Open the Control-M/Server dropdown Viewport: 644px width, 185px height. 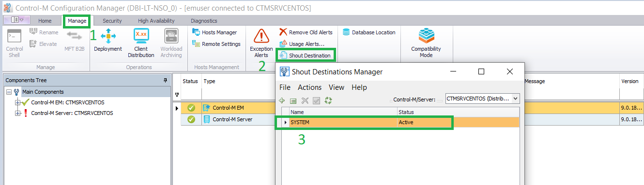(x=515, y=99)
